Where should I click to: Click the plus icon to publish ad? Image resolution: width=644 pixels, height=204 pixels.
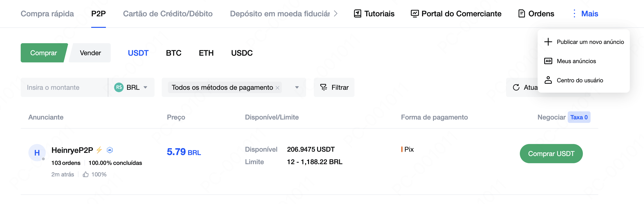click(548, 42)
